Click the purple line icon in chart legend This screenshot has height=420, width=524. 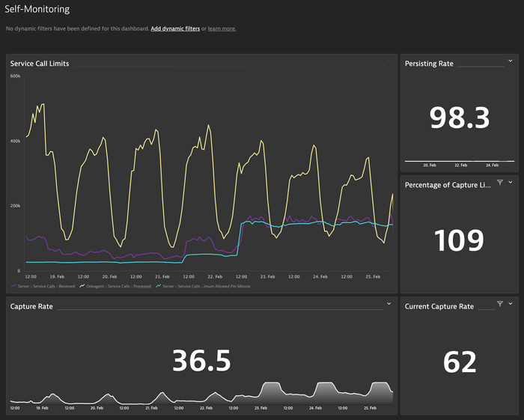pos(13,286)
